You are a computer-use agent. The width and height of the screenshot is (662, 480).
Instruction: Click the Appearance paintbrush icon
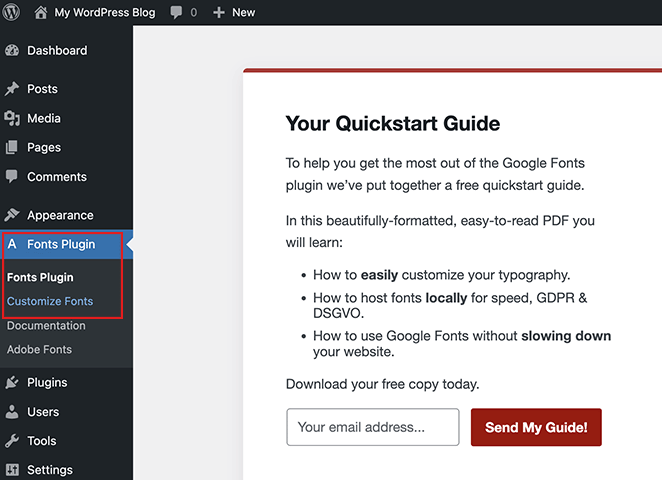tap(12, 215)
